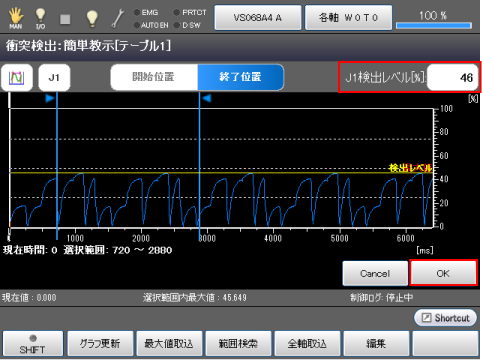
Task: Switch to 開始位置 start position
Action: click(x=154, y=77)
